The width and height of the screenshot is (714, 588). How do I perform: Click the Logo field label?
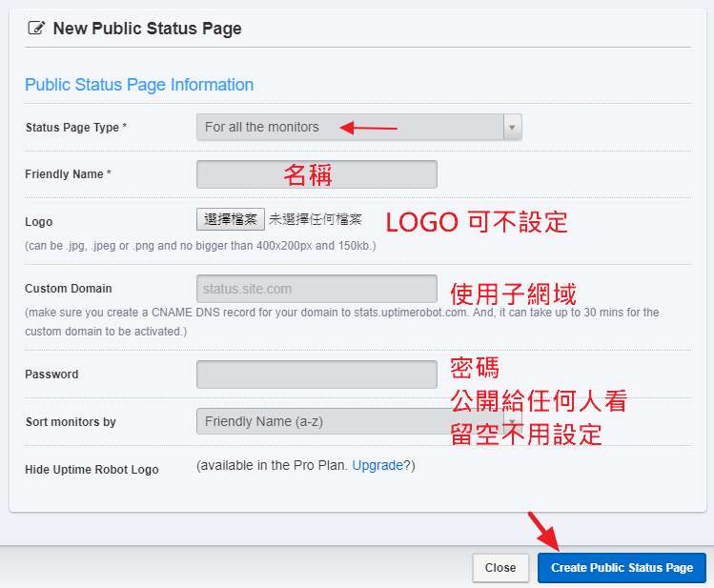39,222
